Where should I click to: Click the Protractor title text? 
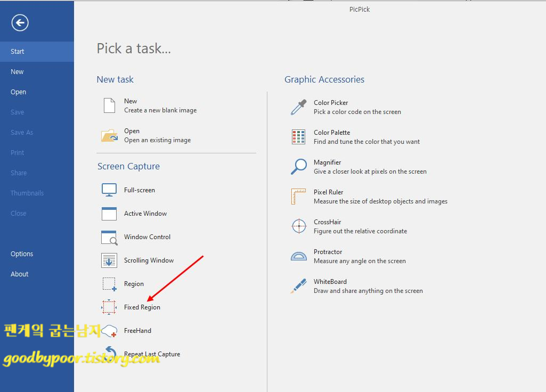pyautogui.click(x=328, y=252)
